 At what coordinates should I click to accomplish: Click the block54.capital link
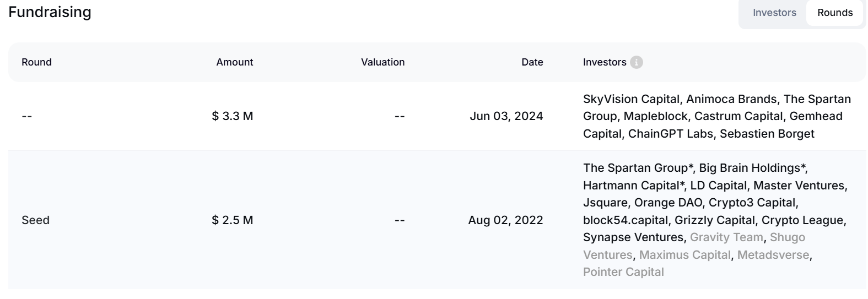(x=626, y=220)
